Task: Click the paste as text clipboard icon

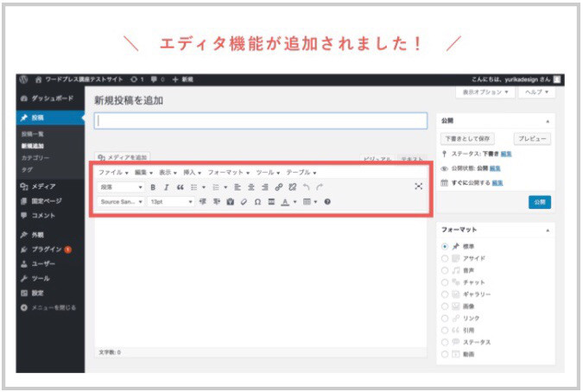Action: (x=230, y=202)
